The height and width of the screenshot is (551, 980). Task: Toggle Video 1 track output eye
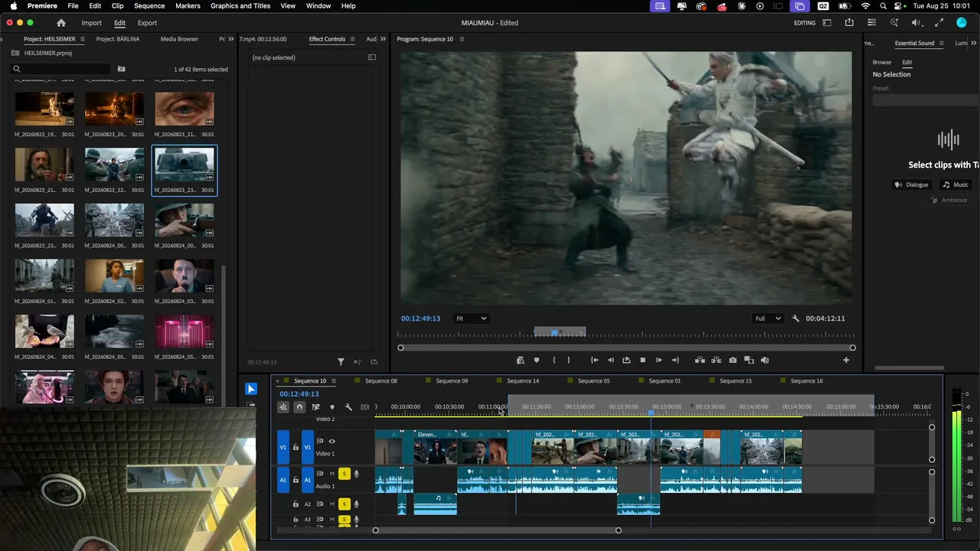[332, 442]
